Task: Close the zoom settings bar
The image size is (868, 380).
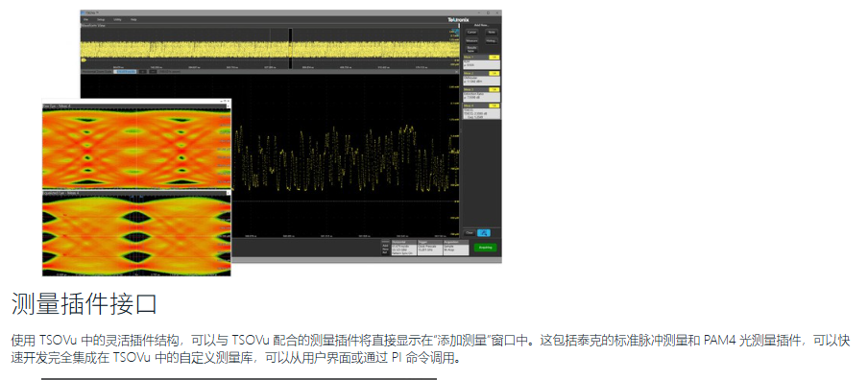Action: [x=456, y=71]
